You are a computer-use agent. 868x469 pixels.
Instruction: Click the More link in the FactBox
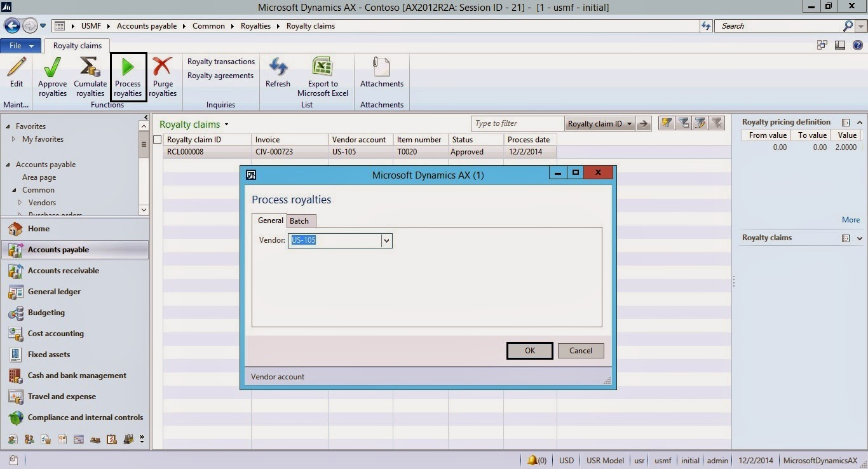coord(851,220)
